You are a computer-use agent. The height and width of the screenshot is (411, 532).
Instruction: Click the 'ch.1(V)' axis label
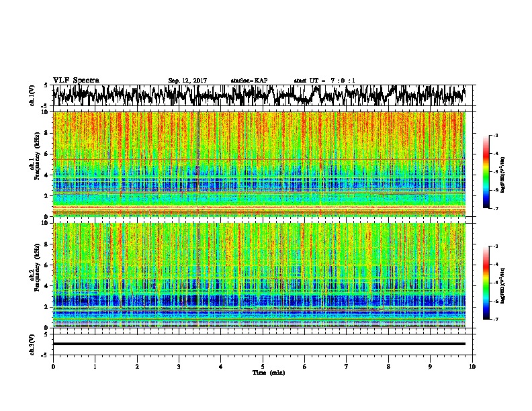(32, 95)
